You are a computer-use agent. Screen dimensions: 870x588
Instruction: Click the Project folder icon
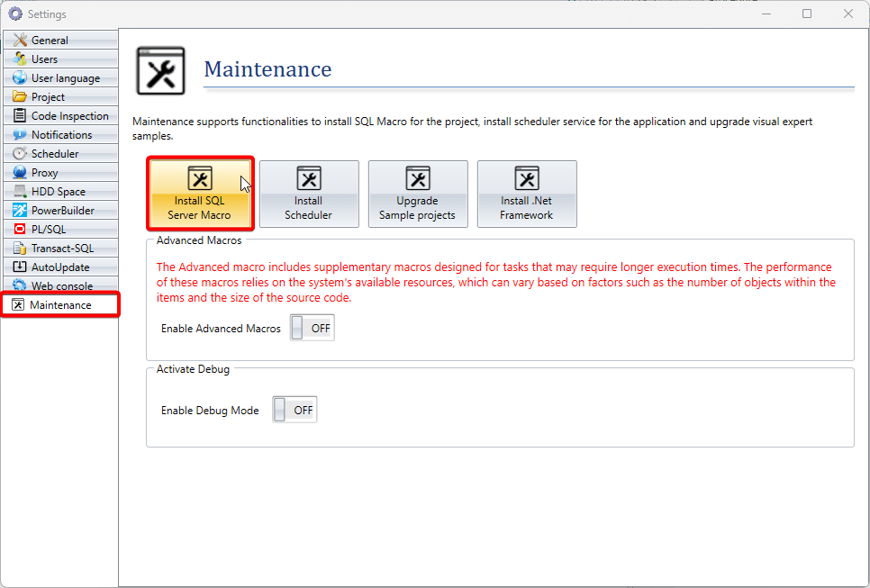pos(20,97)
